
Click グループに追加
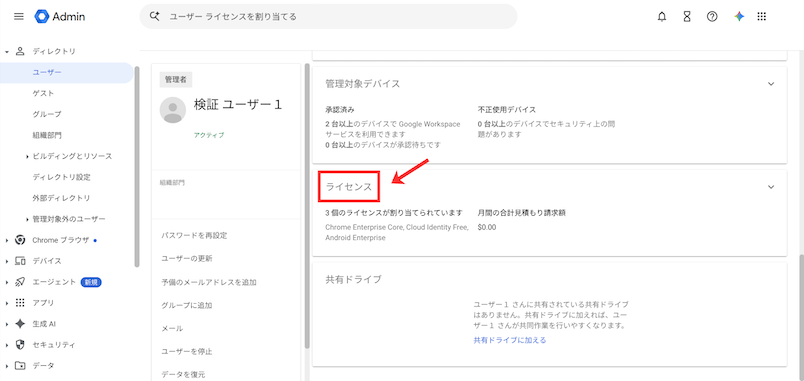[x=187, y=305]
